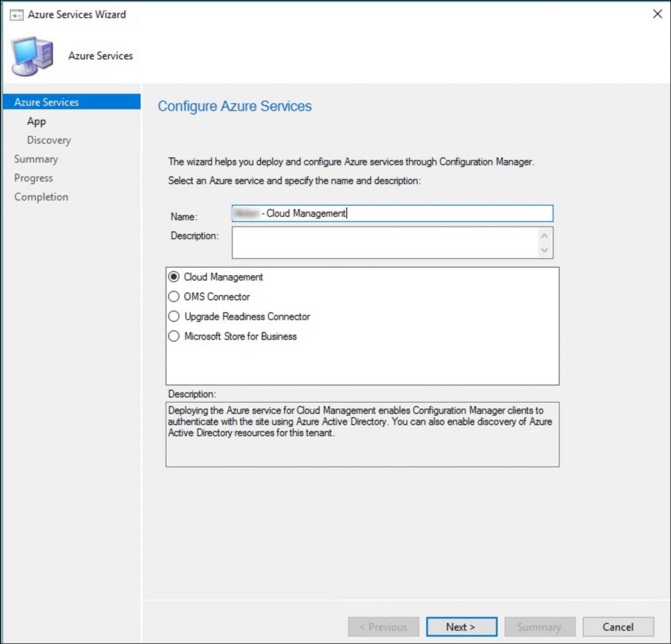This screenshot has height=644, width=671.
Task: Open the Discovery step in the sidebar
Action: [x=49, y=140]
